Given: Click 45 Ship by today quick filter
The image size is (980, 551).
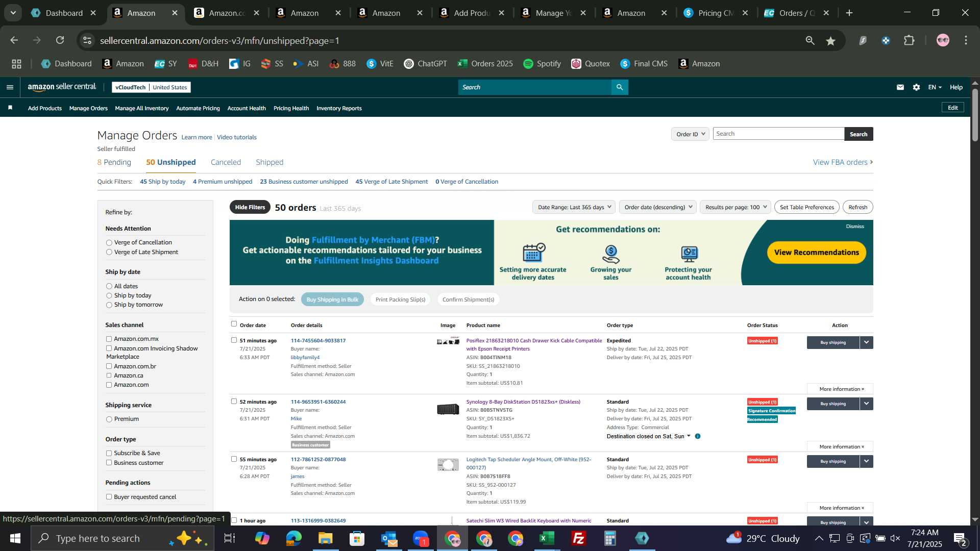Looking at the screenshot, I should (162, 182).
